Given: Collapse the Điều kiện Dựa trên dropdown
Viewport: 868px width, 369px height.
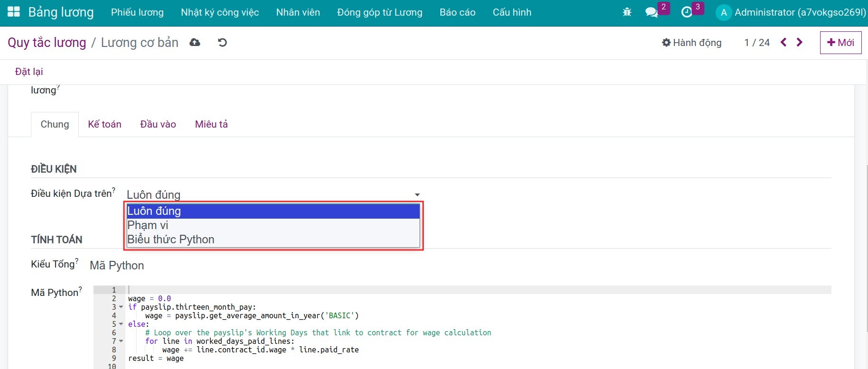Looking at the screenshot, I should 417,195.
